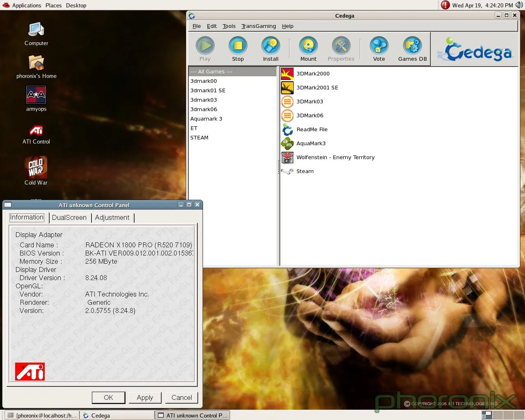Open the ATI Control Panel window menu button
Image resolution: width=525 pixels, height=420 pixels.
[8, 205]
